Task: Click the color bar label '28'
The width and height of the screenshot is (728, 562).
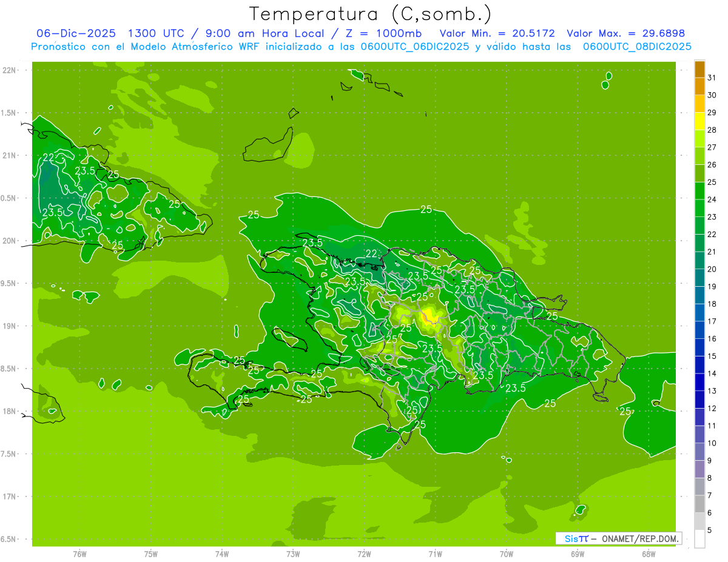Action: (x=712, y=130)
